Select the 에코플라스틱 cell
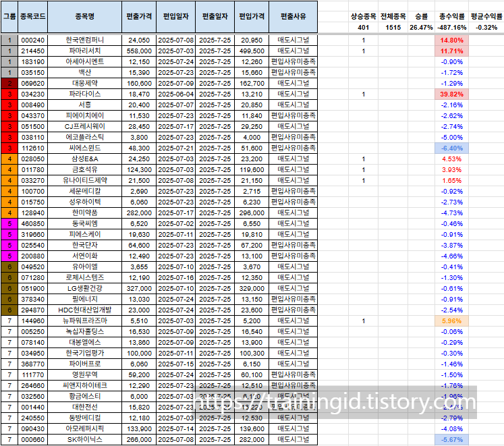The width and height of the screenshot is (504, 446). [x=85, y=137]
